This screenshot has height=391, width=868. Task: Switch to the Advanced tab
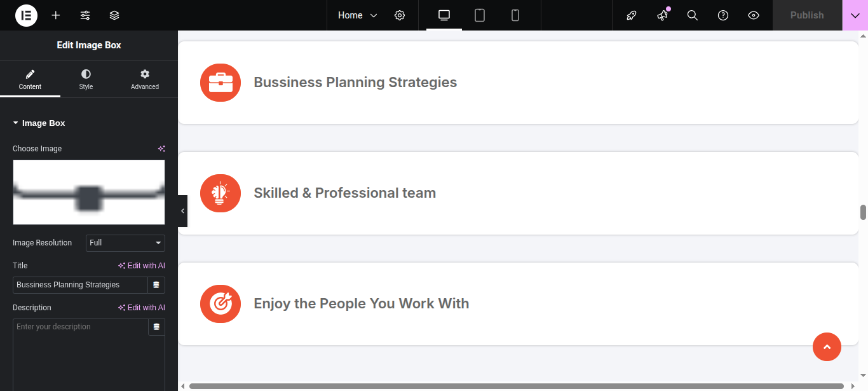[x=145, y=79]
